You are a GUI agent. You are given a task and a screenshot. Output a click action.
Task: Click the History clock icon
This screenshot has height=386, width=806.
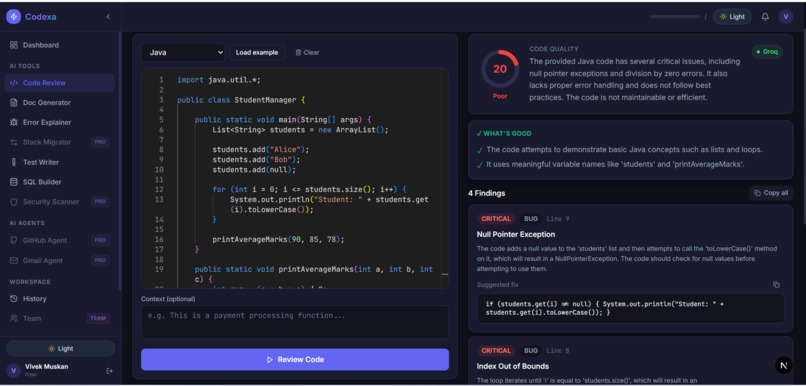[x=14, y=299]
